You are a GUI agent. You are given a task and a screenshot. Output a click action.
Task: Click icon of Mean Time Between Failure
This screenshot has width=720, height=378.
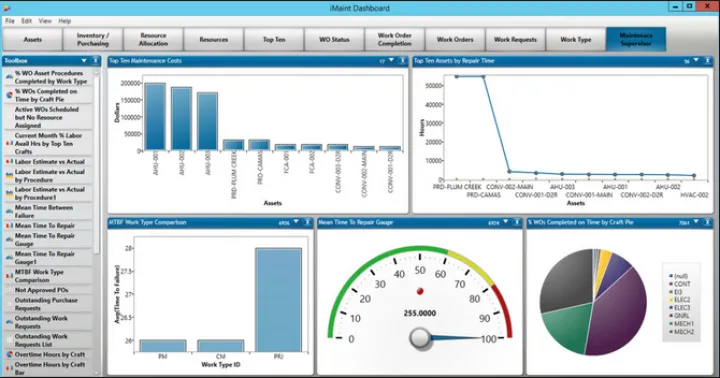point(9,211)
